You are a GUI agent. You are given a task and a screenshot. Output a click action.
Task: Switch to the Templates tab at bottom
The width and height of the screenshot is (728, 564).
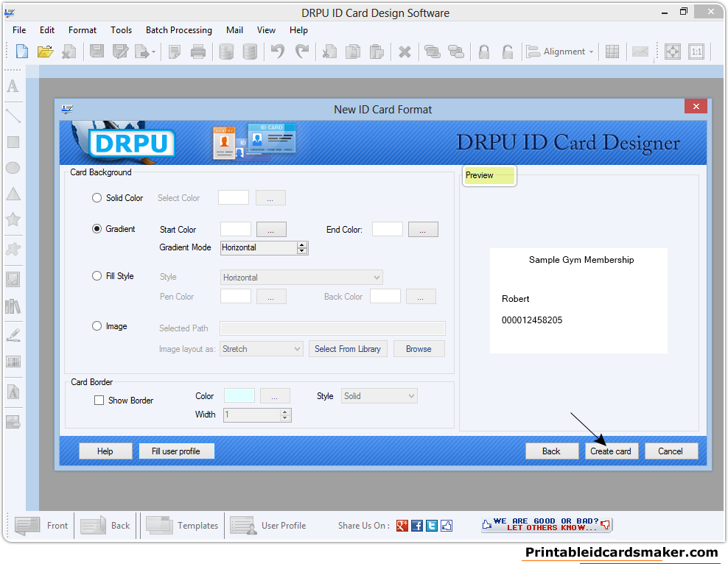pos(181,526)
